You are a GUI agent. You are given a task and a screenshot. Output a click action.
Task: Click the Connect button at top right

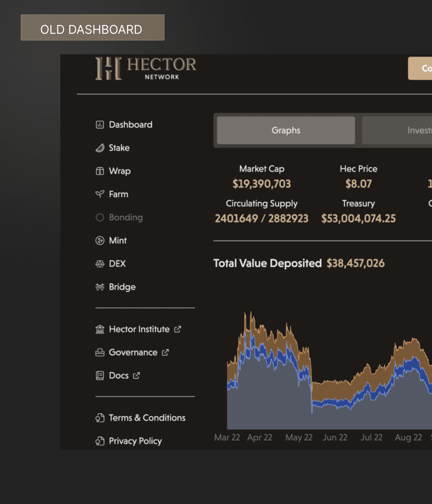[x=422, y=68]
